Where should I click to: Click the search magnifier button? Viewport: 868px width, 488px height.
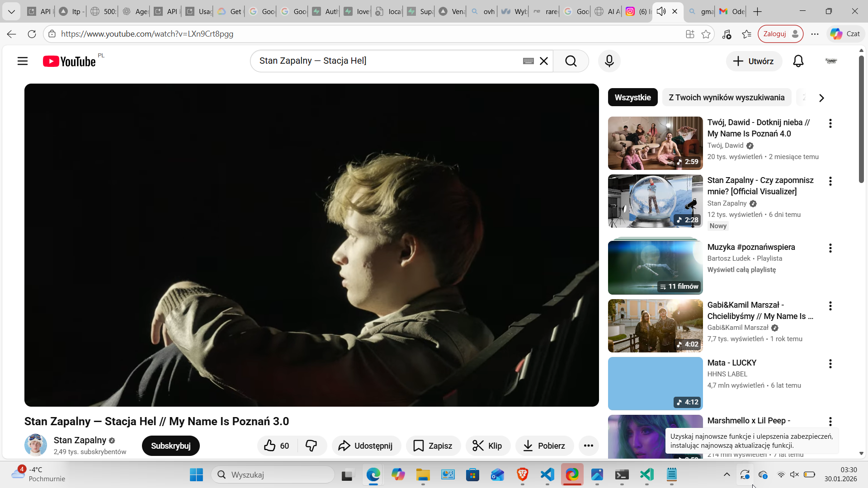(x=571, y=61)
